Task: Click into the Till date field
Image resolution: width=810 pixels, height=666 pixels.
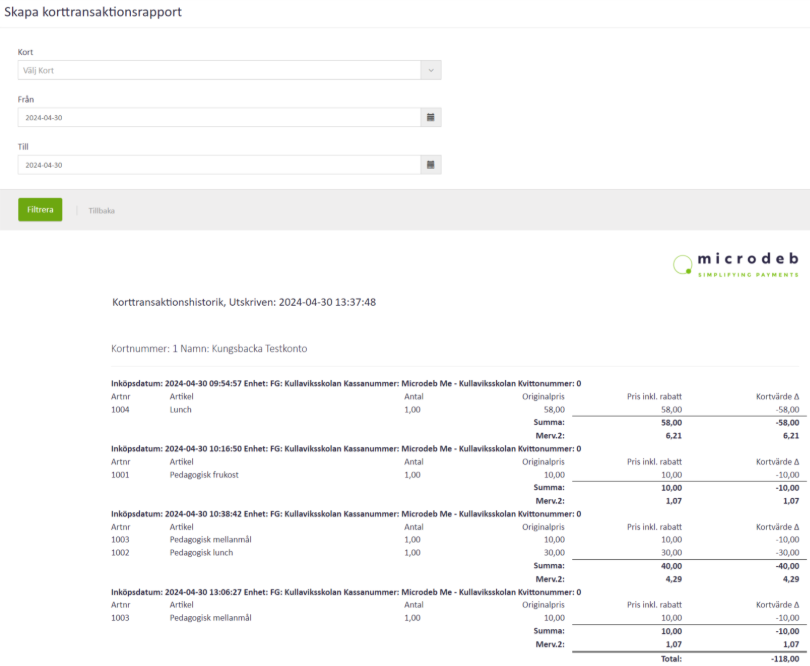Action: (x=220, y=165)
